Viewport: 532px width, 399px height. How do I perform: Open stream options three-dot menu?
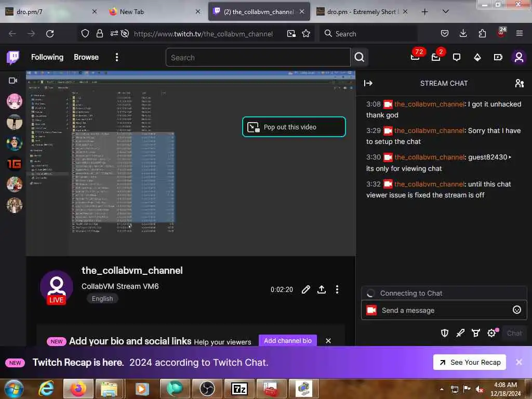click(337, 289)
